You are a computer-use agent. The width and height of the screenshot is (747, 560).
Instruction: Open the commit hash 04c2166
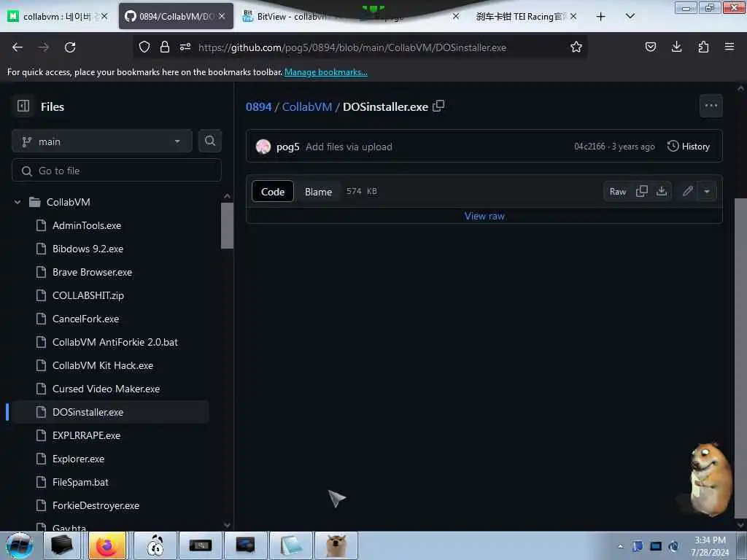[x=589, y=147]
